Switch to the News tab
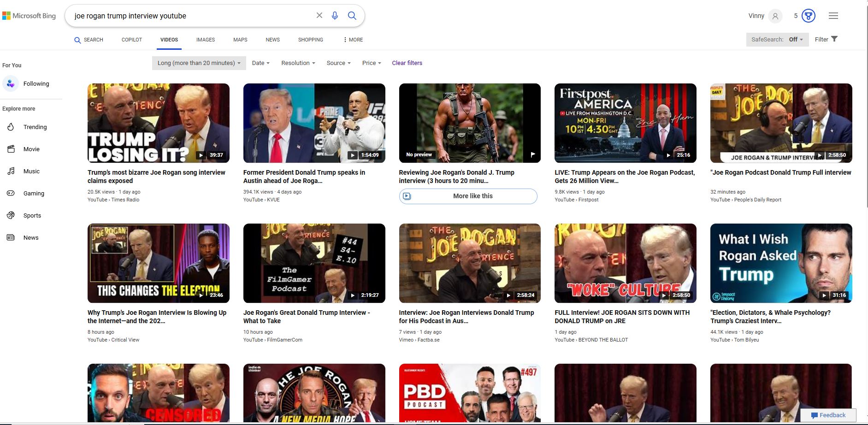 [x=273, y=40]
